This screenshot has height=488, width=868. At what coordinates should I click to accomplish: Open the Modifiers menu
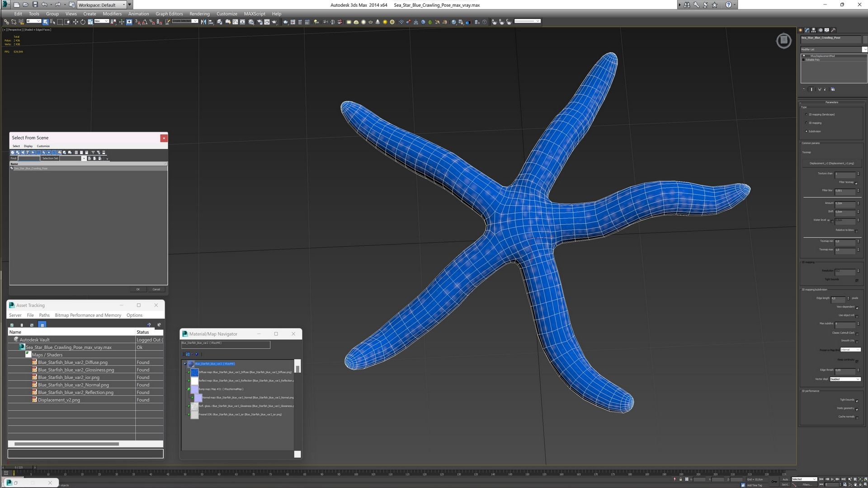pyautogui.click(x=112, y=14)
